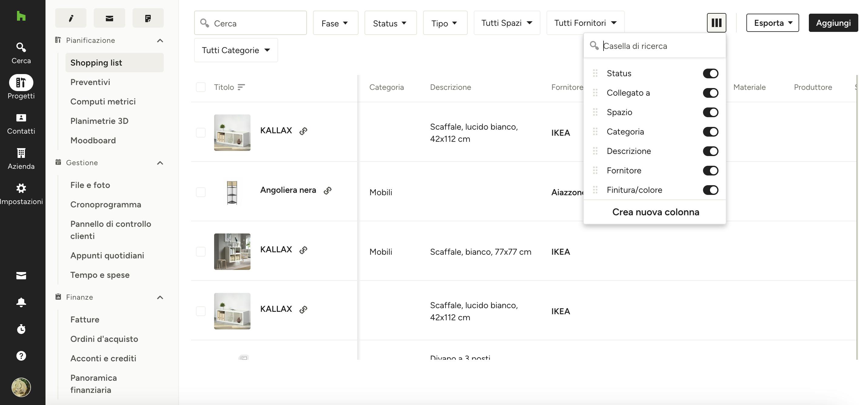Open the Angoliera nera product thumbnail
Screen dimensions: 868x405
[x=232, y=192]
